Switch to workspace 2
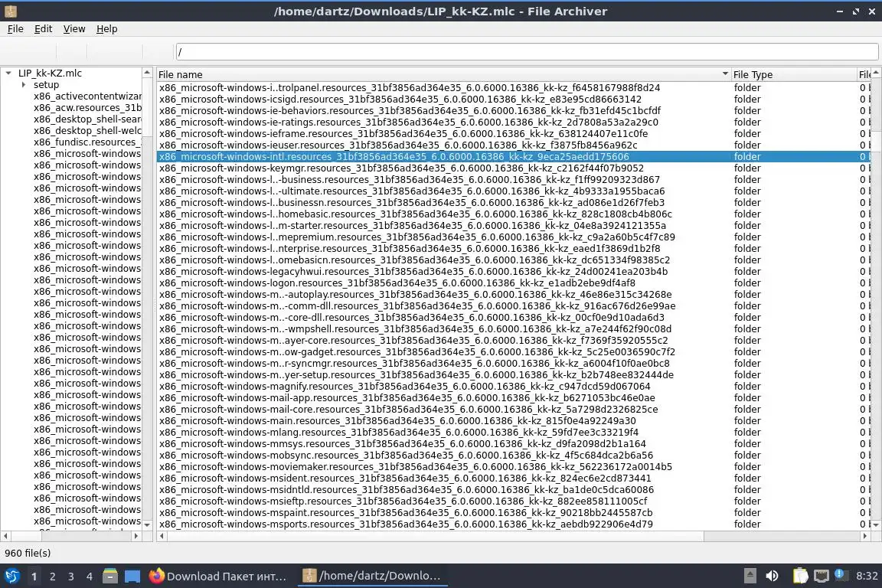The width and height of the screenshot is (882, 588). point(52,577)
